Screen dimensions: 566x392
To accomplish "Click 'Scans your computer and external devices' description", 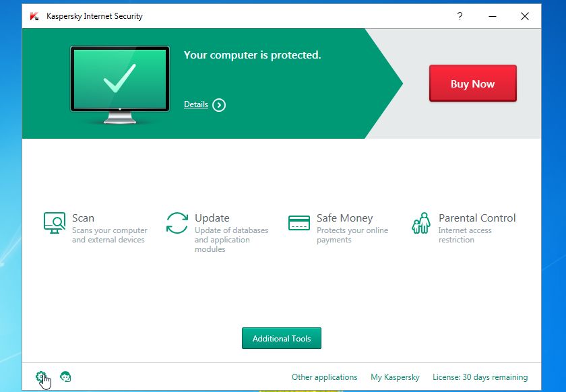I will [109, 235].
